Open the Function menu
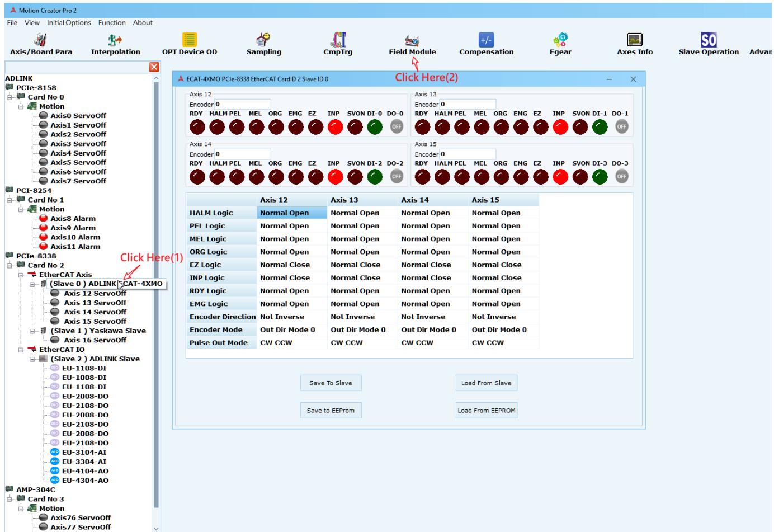 [x=112, y=23]
